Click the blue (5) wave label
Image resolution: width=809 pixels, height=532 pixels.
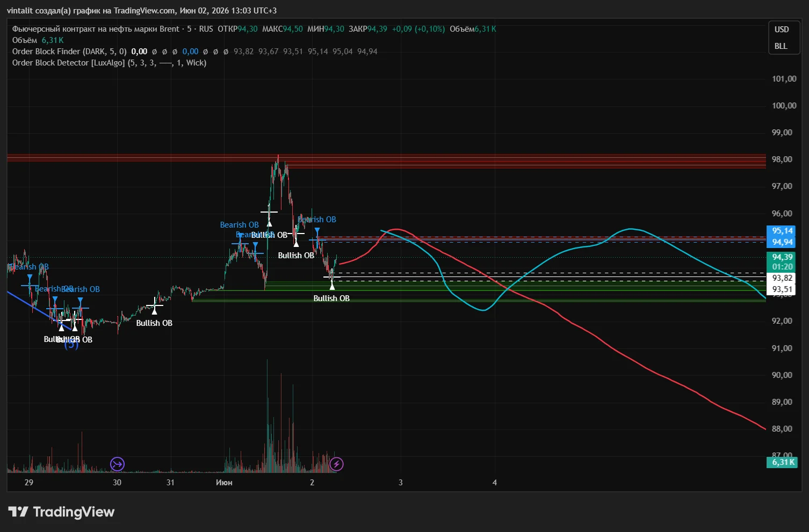pyautogui.click(x=71, y=345)
